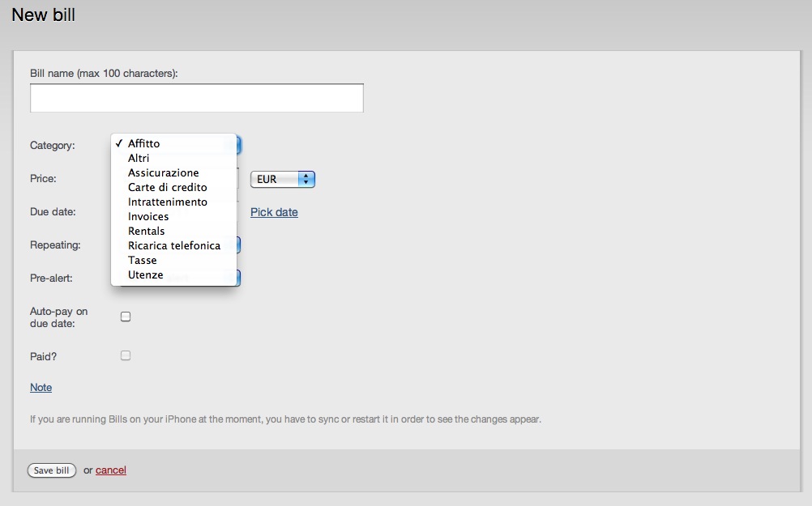The width and height of the screenshot is (812, 506).
Task: Expand the Repeating dropdown arrow
Action: pos(238,245)
